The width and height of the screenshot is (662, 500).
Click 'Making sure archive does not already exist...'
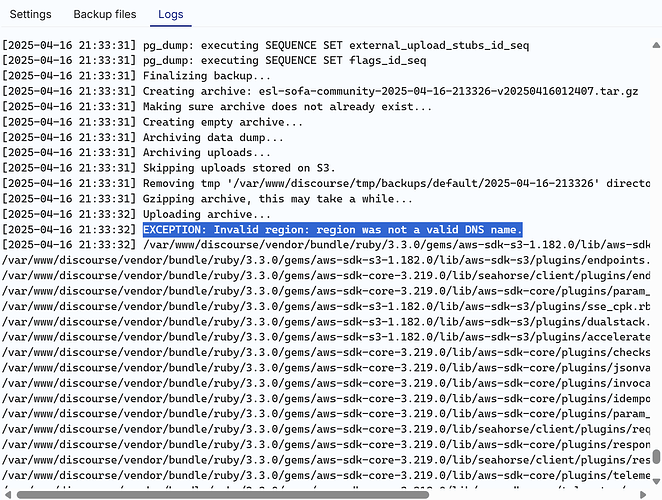pyautogui.click(x=217, y=107)
